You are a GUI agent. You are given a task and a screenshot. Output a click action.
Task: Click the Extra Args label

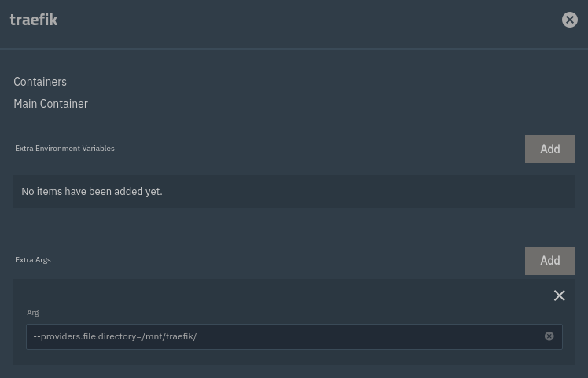(x=33, y=260)
